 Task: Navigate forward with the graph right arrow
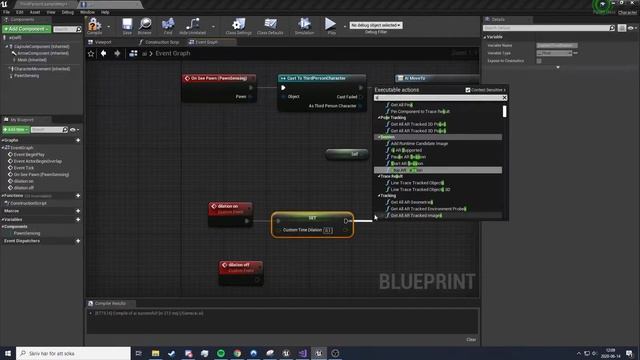click(x=117, y=53)
